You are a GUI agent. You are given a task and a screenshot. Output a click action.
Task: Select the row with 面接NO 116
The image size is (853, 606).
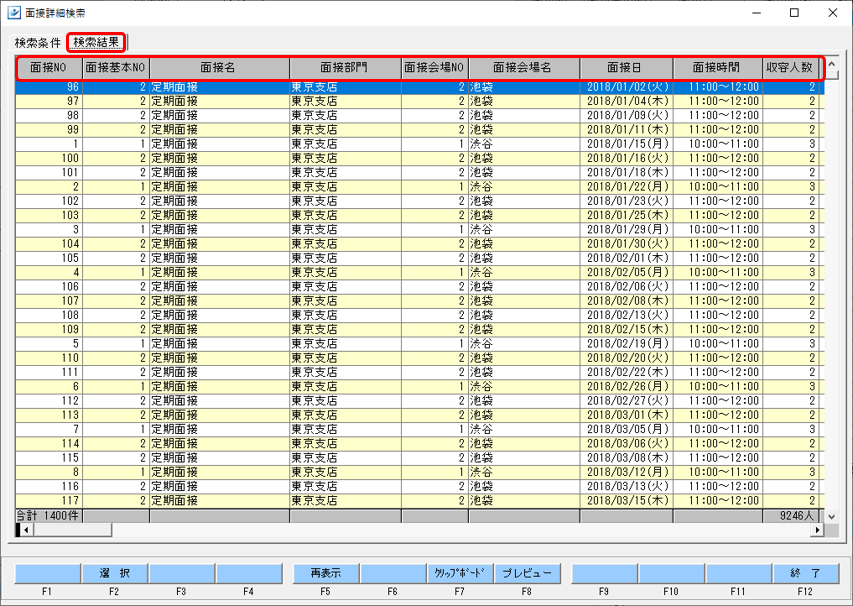pos(419,486)
